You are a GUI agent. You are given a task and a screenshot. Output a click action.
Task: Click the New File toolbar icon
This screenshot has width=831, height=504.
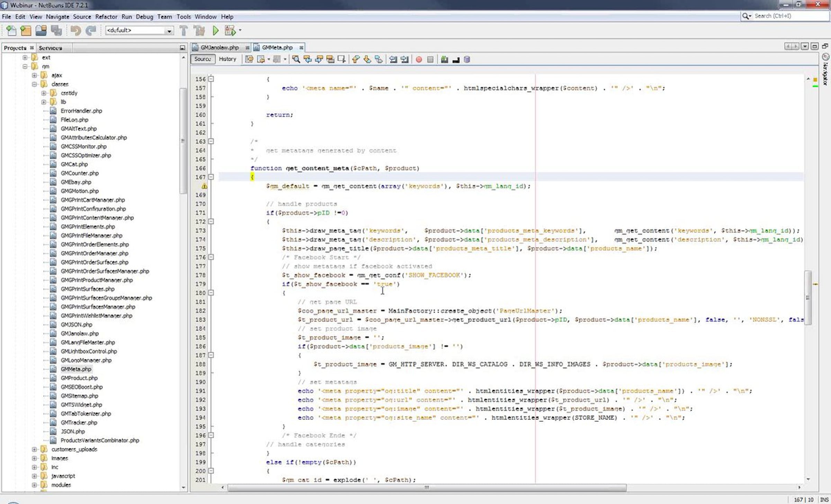point(11,31)
